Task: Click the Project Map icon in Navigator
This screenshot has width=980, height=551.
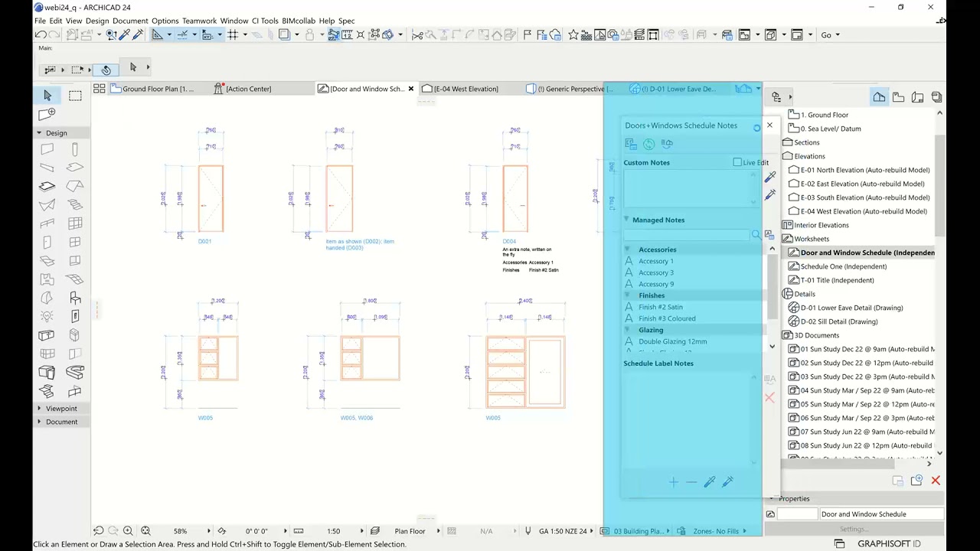Action: point(879,97)
